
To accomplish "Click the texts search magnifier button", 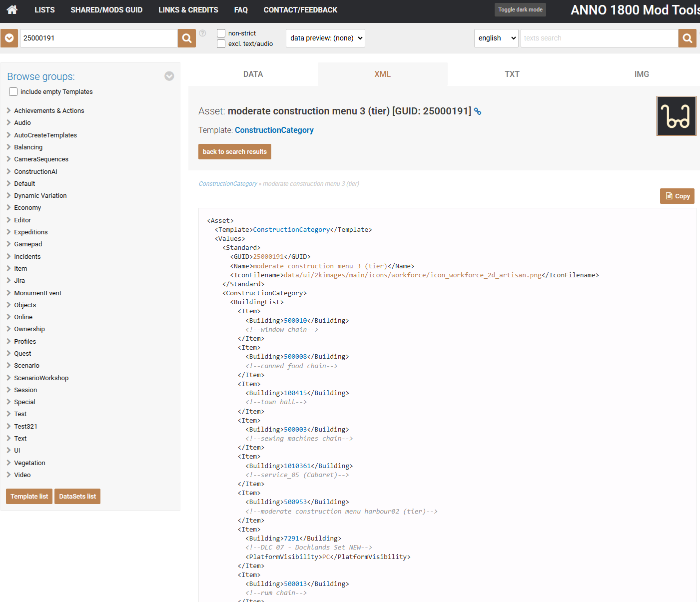I will [x=687, y=38].
